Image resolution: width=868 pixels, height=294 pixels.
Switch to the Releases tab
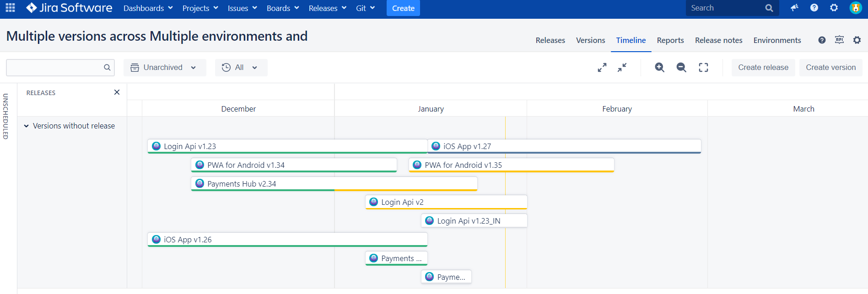tap(550, 40)
